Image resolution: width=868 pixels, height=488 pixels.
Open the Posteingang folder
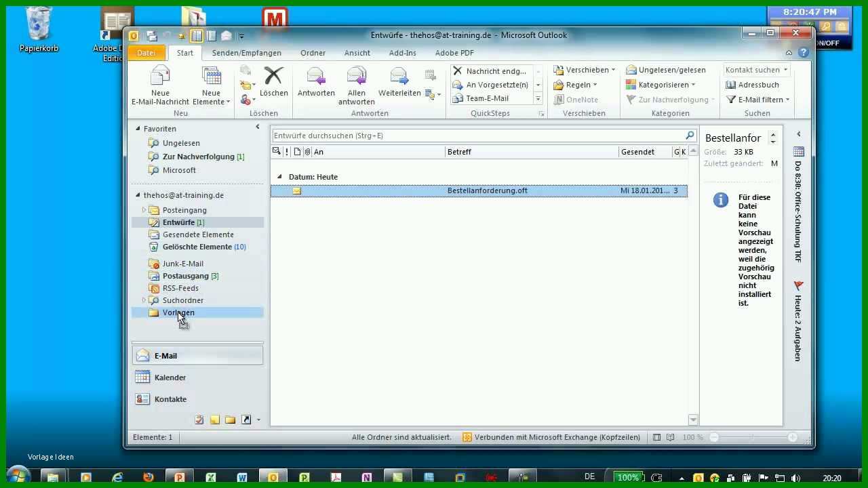(184, 210)
